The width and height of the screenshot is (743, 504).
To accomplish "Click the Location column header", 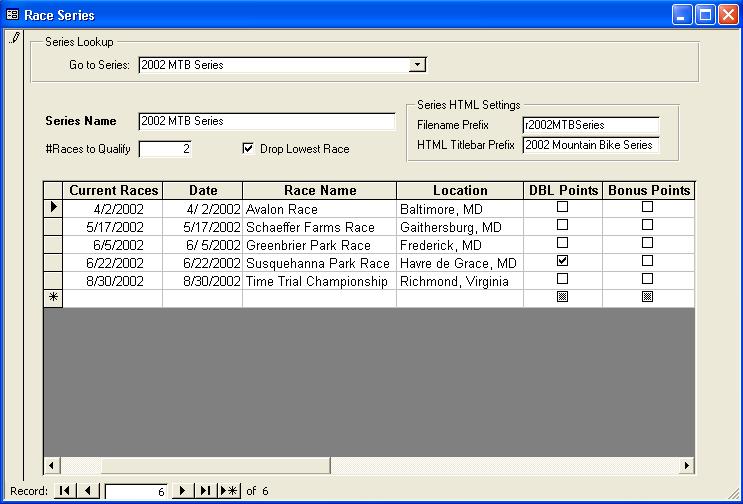I will click(460, 190).
